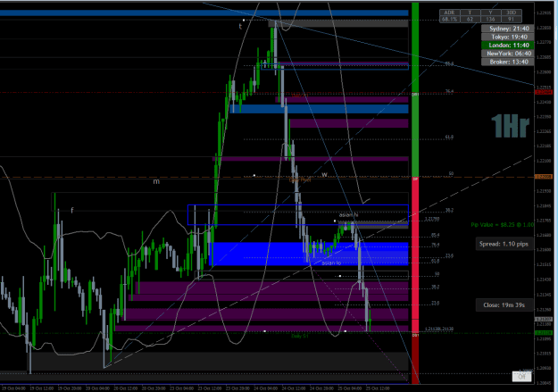Viewport: 558px width, 392px height.
Task: Select the 'asian lo' chart label
Action: (331, 263)
